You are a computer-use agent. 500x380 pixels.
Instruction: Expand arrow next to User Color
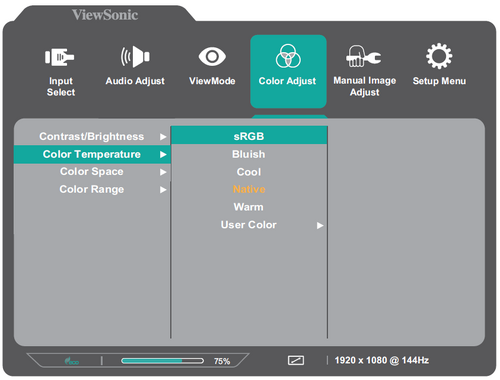point(320,226)
